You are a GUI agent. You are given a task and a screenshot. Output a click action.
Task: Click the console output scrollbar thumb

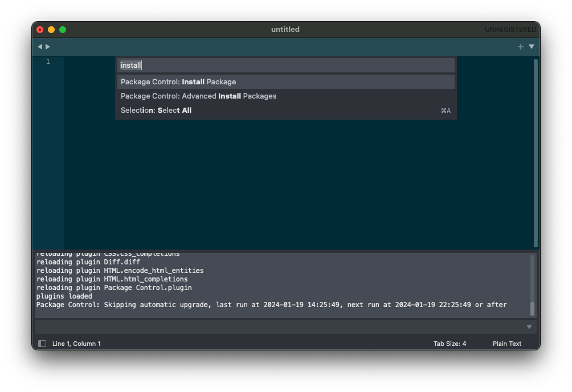click(x=533, y=308)
